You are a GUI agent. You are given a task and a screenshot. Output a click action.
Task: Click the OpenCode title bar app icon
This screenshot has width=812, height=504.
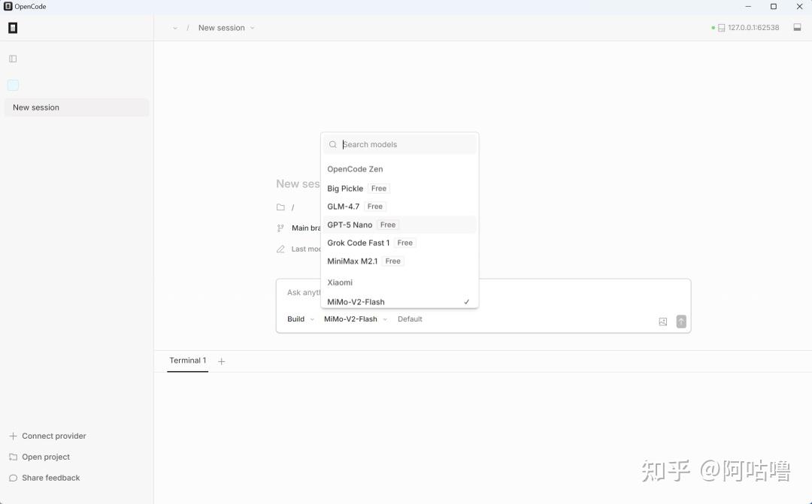[8, 7]
